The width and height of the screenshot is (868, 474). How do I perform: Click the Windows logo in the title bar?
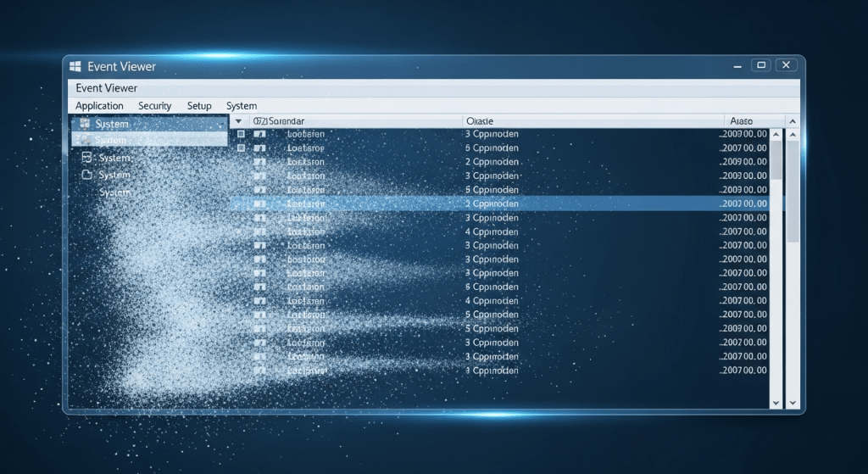pyautogui.click(x=75, y=66)
